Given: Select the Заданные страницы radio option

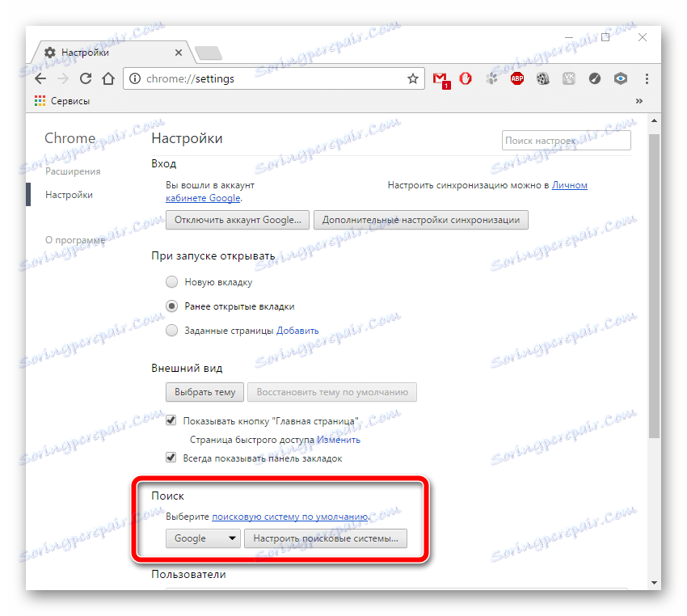Looking at the screenshot, I should click(171, 330).
